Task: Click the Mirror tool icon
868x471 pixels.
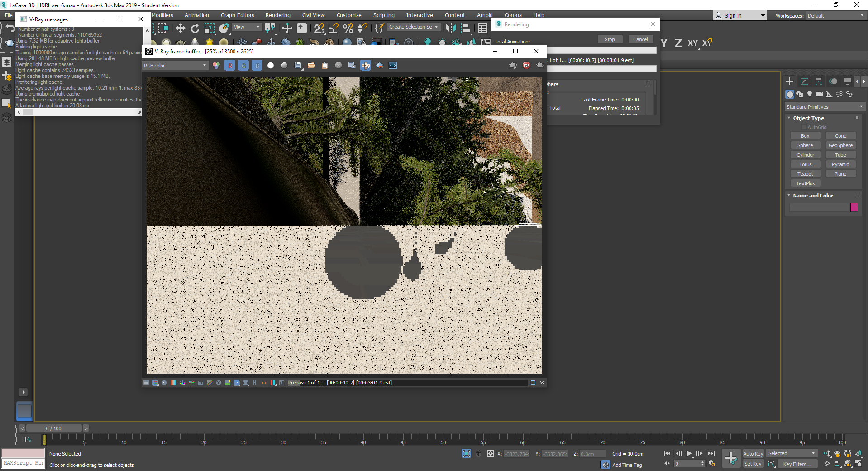Action: coord(451,29)
